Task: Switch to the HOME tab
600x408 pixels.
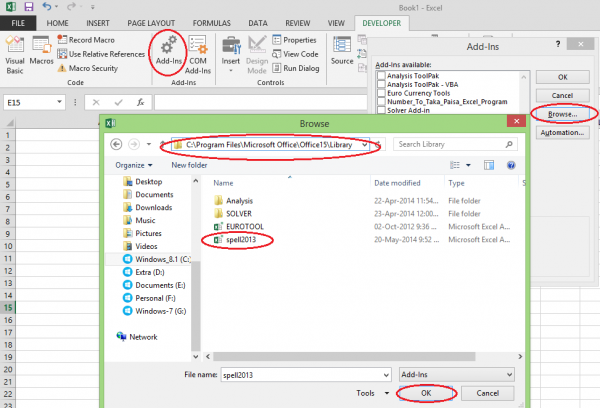Action: [x=57, y=23]
